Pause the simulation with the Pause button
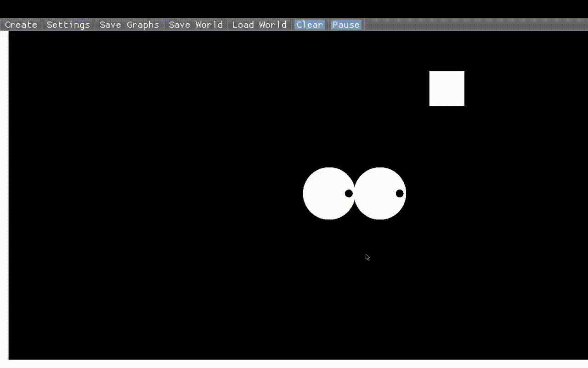 coord(346,25)
